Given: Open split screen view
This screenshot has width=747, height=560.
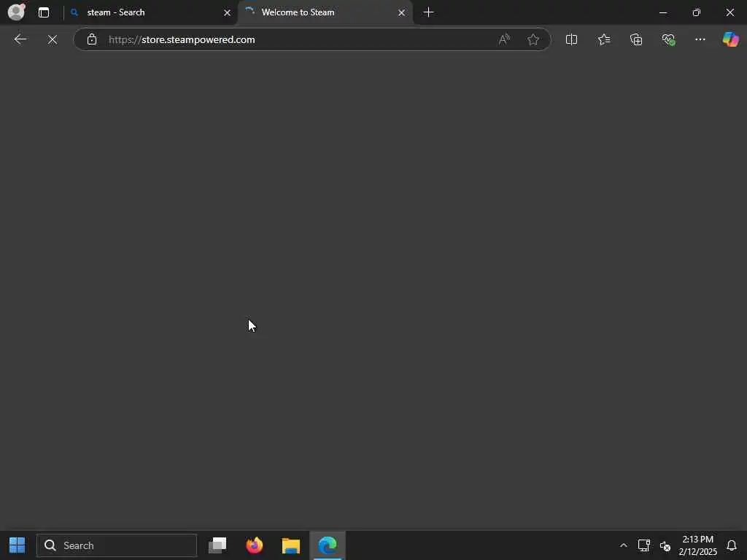Looking at the screenshot, I should pyautogui.click(x=571, y=39).
